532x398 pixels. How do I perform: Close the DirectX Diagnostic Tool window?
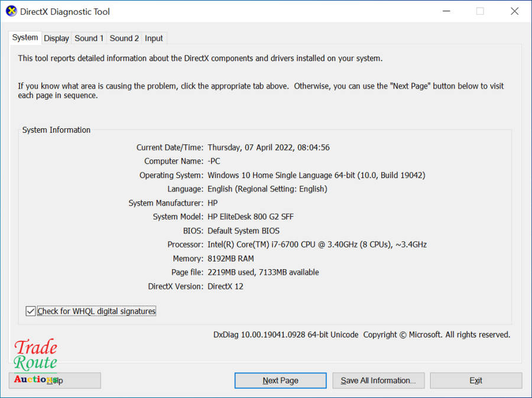pos(514,11)
